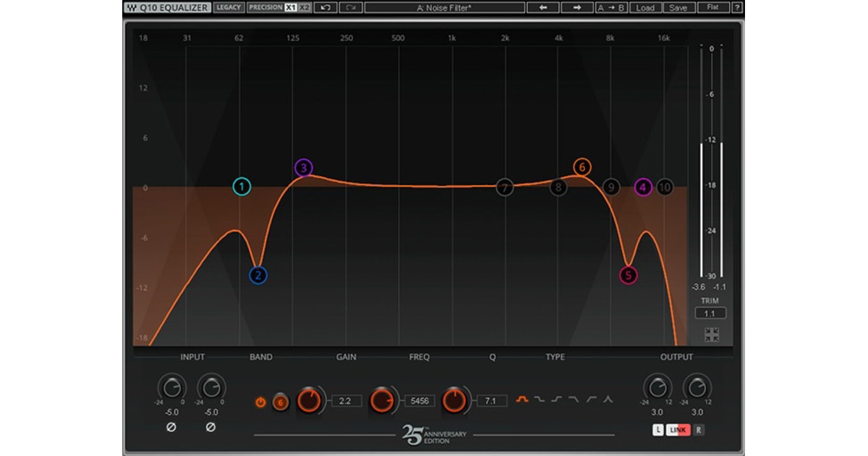Image resolution: width=868 pixels, height=456 pixels.
Task: Click the band number 6 selector button
Action: coord(280,402)
